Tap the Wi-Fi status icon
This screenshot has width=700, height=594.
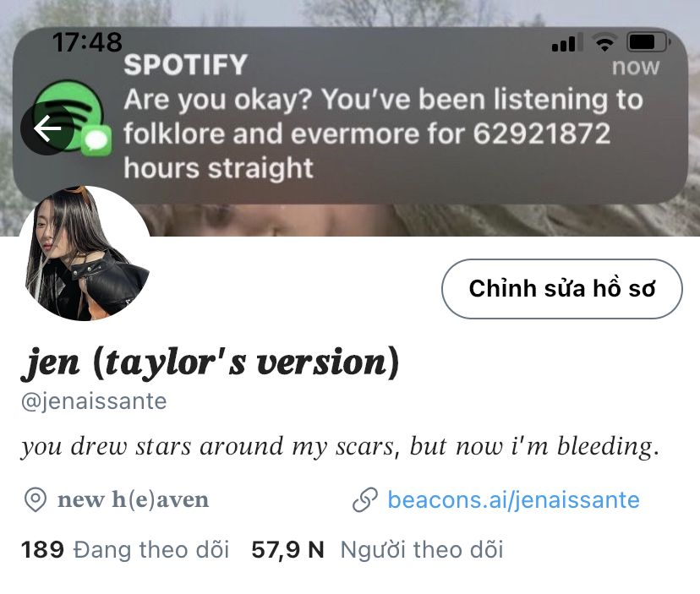click(x=604, y=43)
